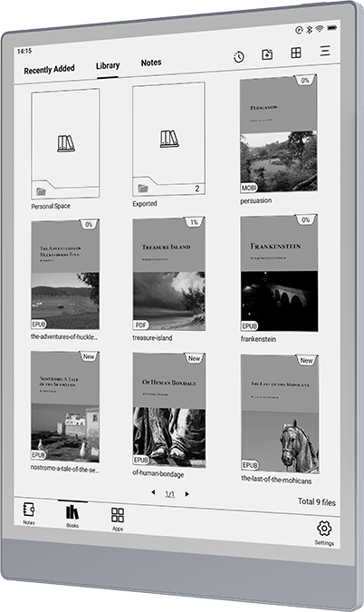Tap the Wi-Fi status icon
Screen dimensions: 364x612
320,28
